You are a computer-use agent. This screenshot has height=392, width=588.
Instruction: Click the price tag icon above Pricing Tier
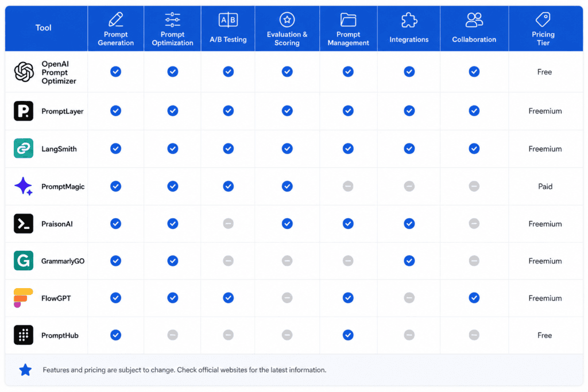(x=543, y=19)
